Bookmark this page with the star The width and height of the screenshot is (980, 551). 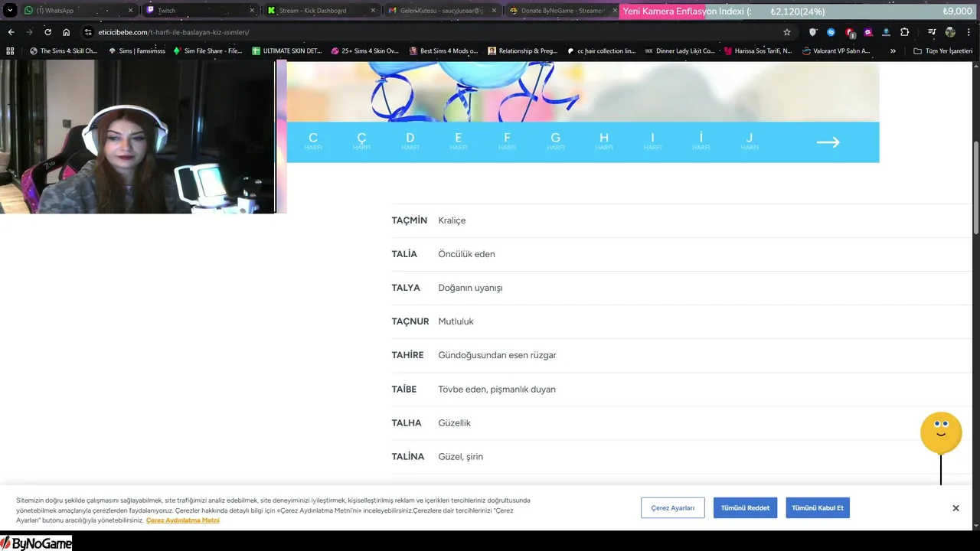(x=786, y=32)
